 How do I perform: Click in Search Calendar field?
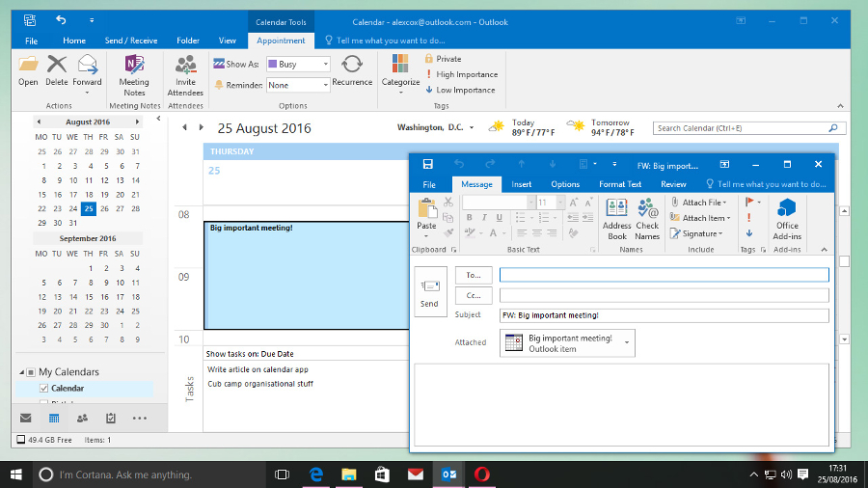[x=749, y=128]
